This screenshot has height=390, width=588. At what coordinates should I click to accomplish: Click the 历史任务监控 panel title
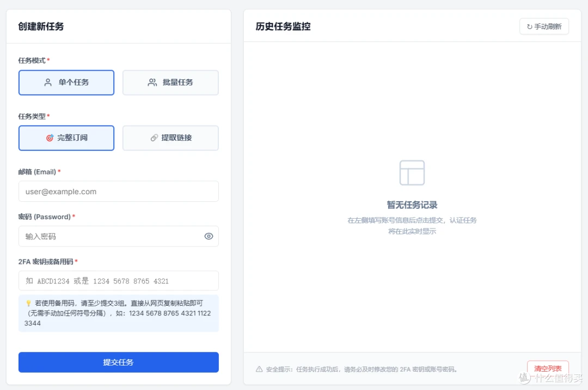(x=283, y=27)
